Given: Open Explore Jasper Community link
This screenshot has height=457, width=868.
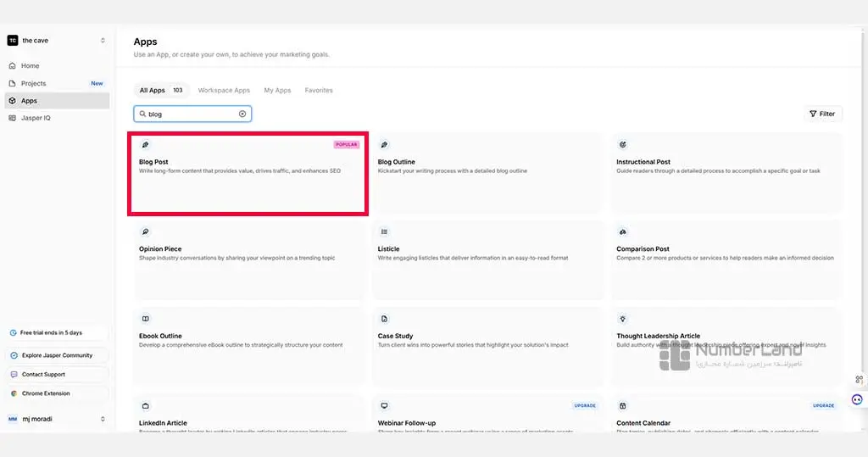Looking at the screenshot, I should click(x=57, y=355).
